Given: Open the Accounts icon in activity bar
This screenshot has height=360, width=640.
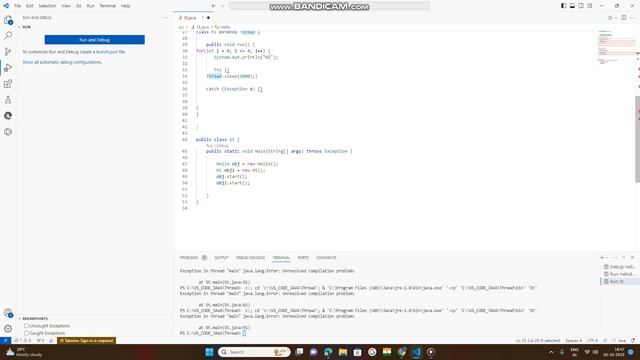Looking at the screenshot, I should [8, 313].
